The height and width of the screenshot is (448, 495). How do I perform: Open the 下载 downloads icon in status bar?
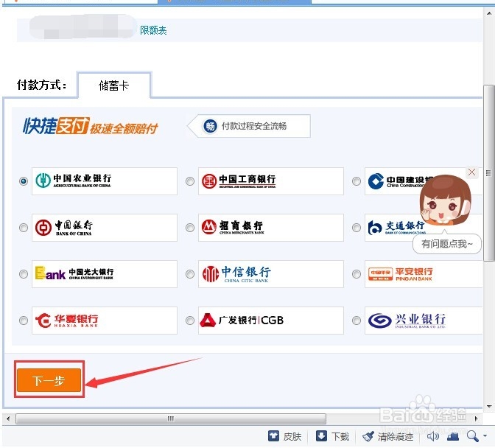pos(322,435)
